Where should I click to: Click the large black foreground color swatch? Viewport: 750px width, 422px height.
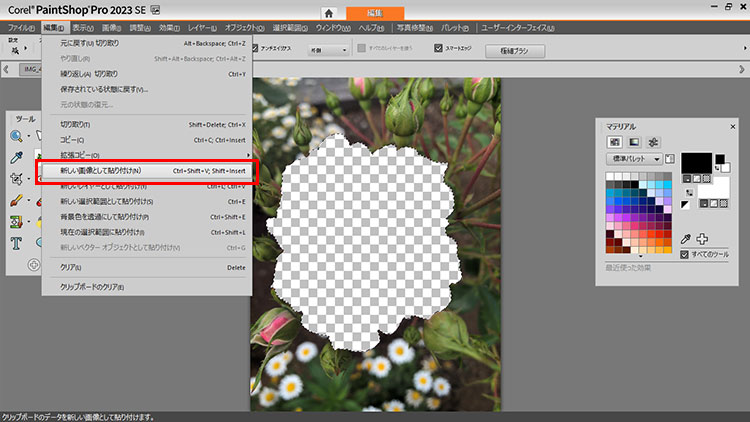pyautogui.click(x=696, y=163)
